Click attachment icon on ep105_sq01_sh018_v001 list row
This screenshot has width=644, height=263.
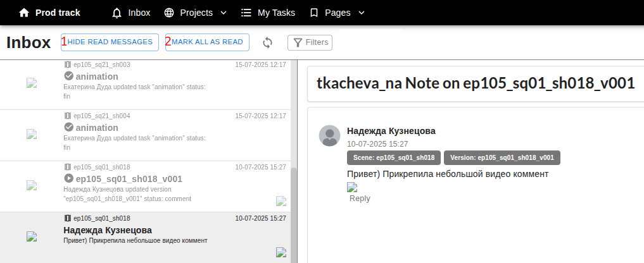(x=281, y=201)
